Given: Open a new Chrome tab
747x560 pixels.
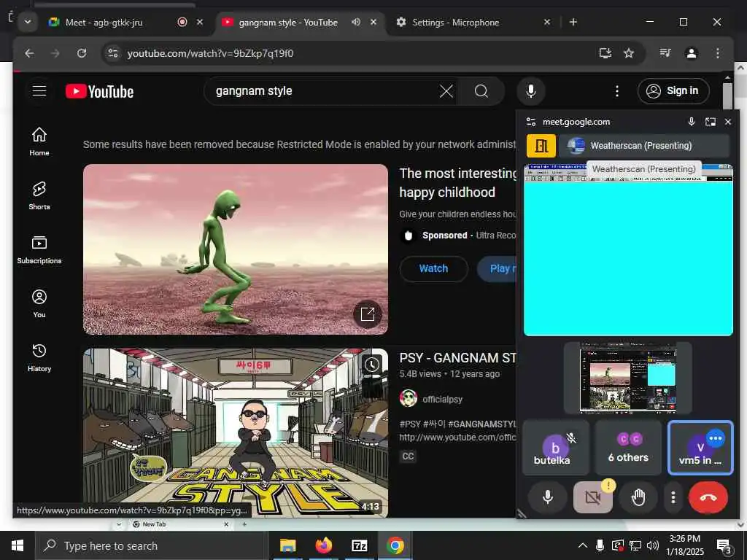Looking at the screenshot, I should click(x=573, y=22).
